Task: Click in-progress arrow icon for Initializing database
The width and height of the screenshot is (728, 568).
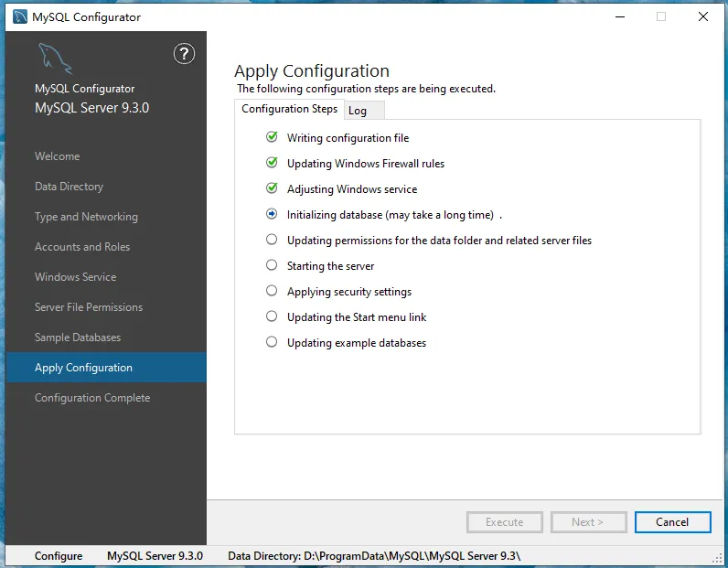Action: click(272, 214)
